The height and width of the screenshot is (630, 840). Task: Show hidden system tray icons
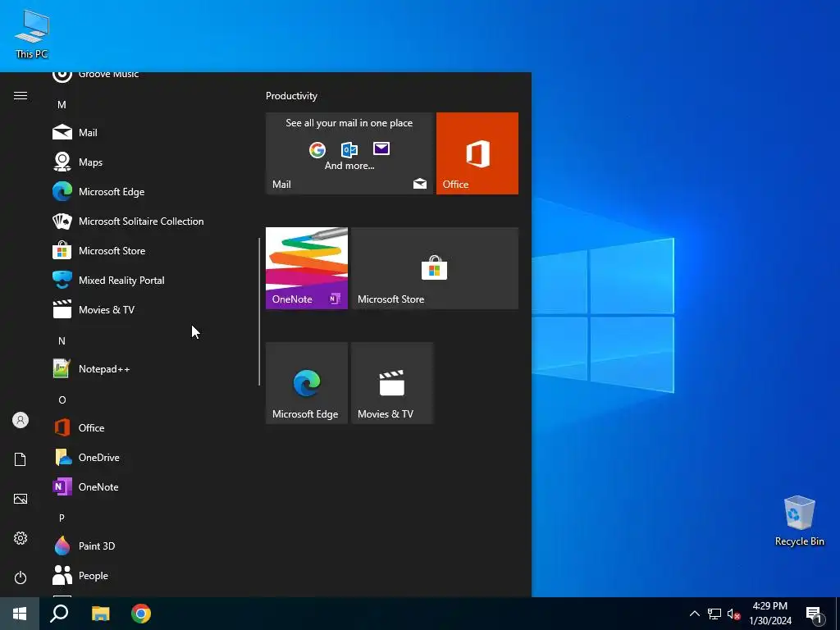[694, 614]
